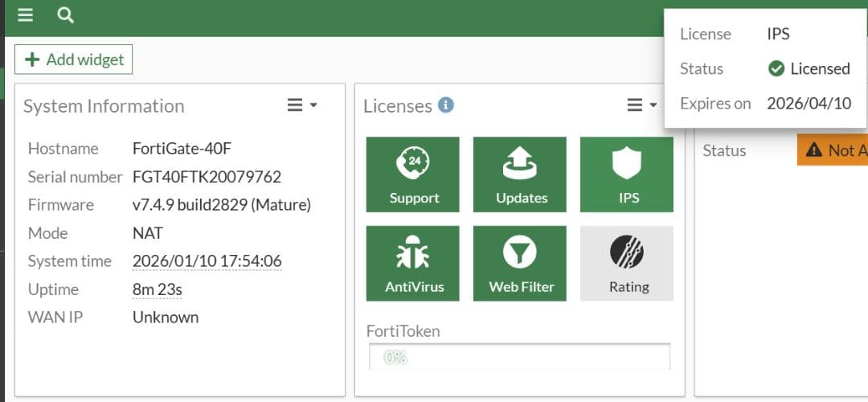This screenshot has width=868, height=402.
Task: Click the Add widget button
Action: (74, 59)
